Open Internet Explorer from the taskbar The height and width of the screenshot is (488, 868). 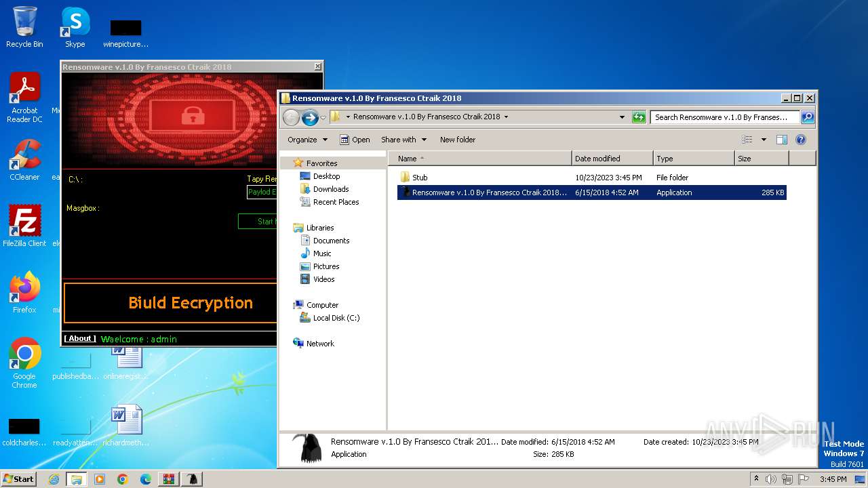[x=54, y=479]
